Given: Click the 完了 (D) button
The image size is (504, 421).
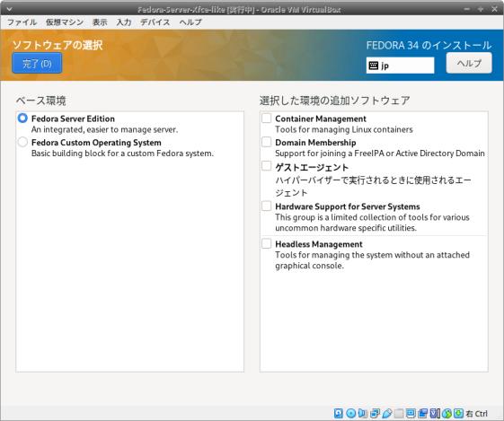Looking at the screenshot, I should 37,63.
